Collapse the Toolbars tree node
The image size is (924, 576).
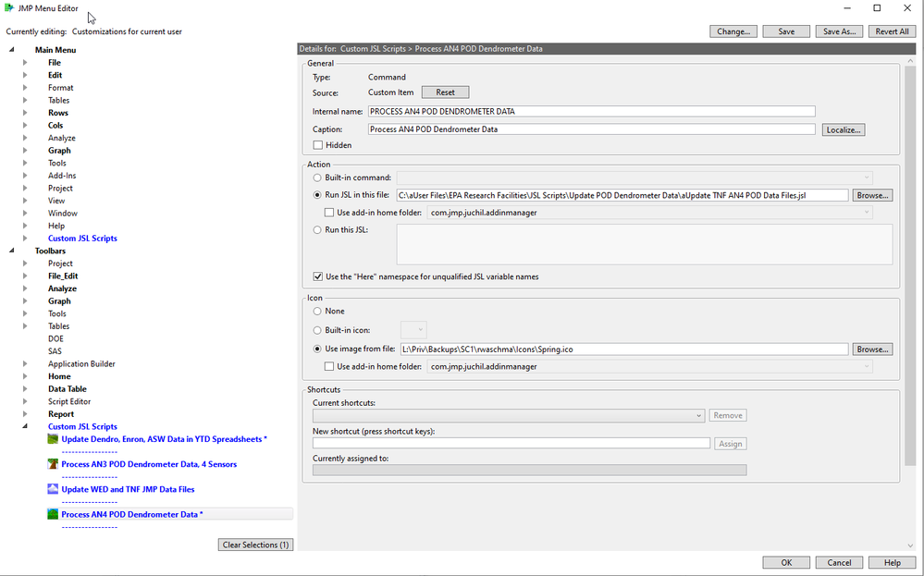(x=11, y=251)
